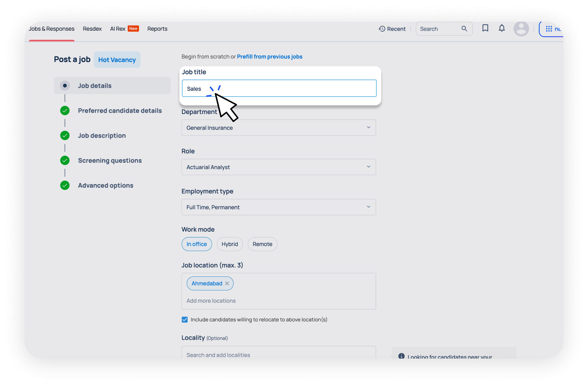Uncheck include candidates willing to relocate
Screen dimensions: 588x386
click(185, 320)
